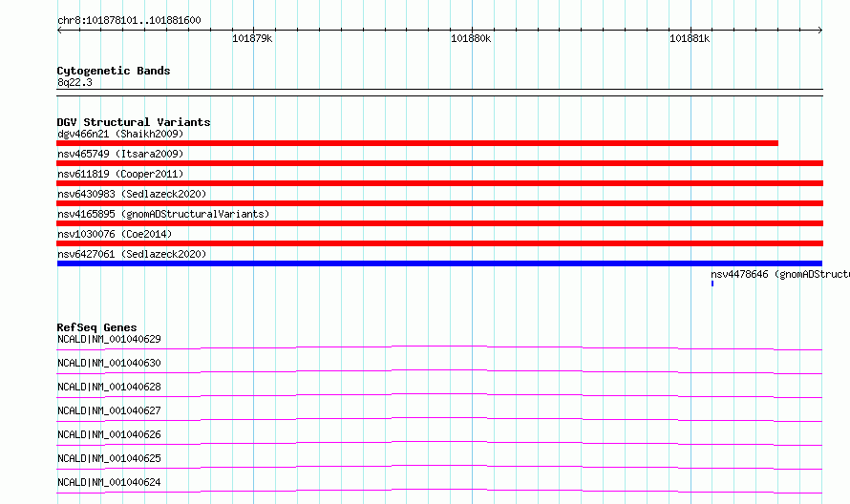
Task: Click the left arrow of the ruler
Action: (59, 30)
